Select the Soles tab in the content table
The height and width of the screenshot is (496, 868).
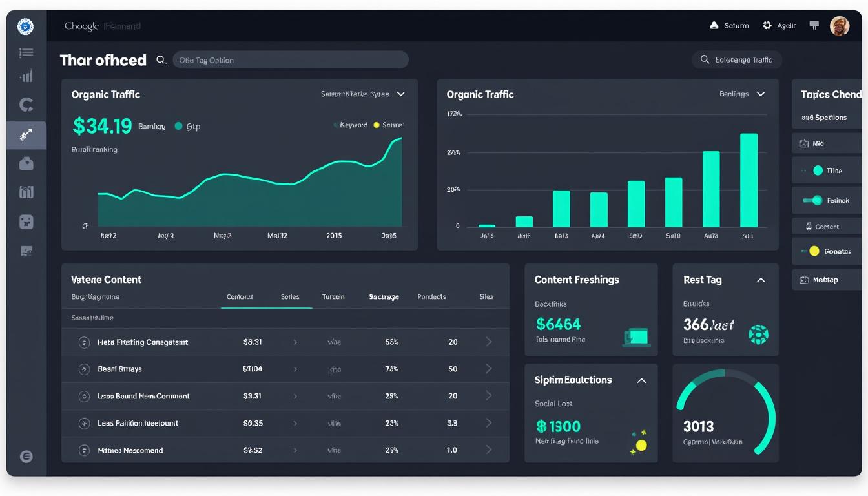291,297
